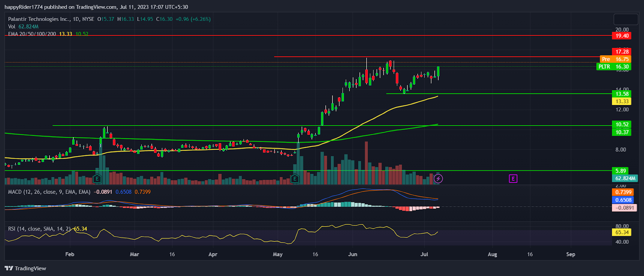Click the green 10.37 price label

[621, 132]
